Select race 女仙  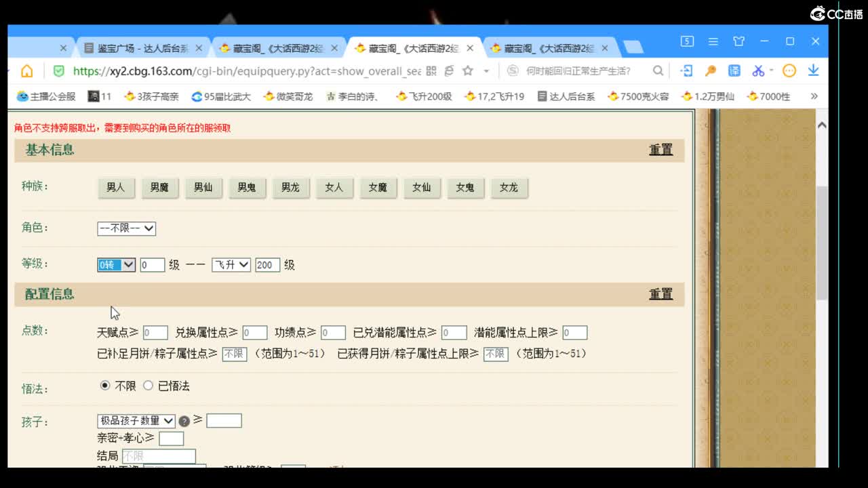click(422, 188)
